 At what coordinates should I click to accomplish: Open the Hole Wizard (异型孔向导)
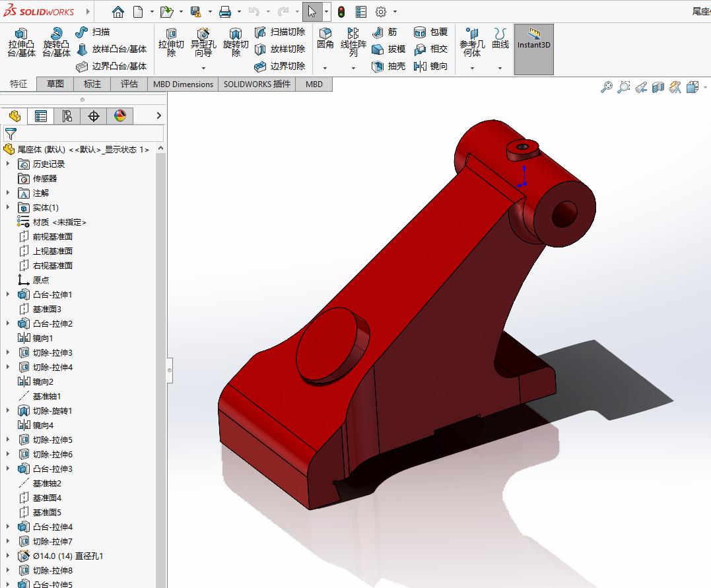click(x=203, y=42)
